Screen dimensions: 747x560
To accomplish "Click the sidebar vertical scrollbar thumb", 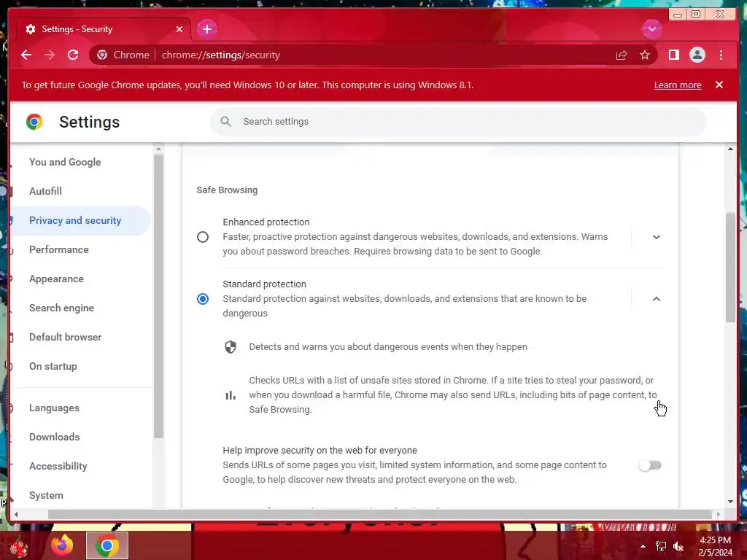I will tap(158, 296).
